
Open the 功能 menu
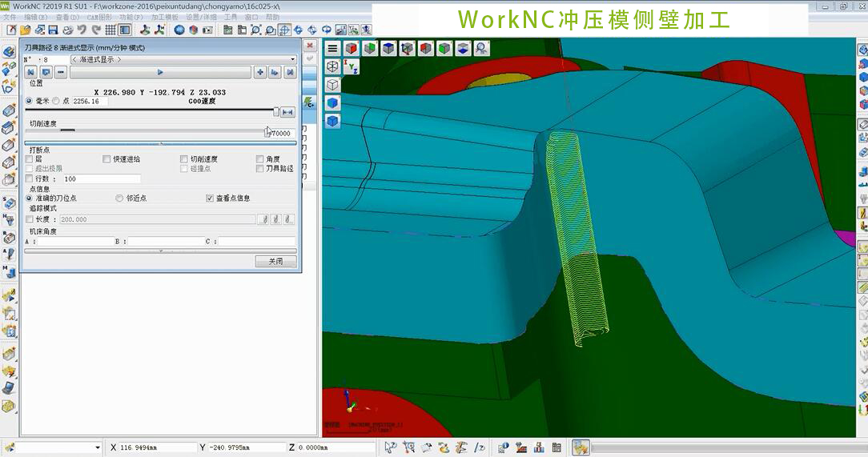point(131,17)
